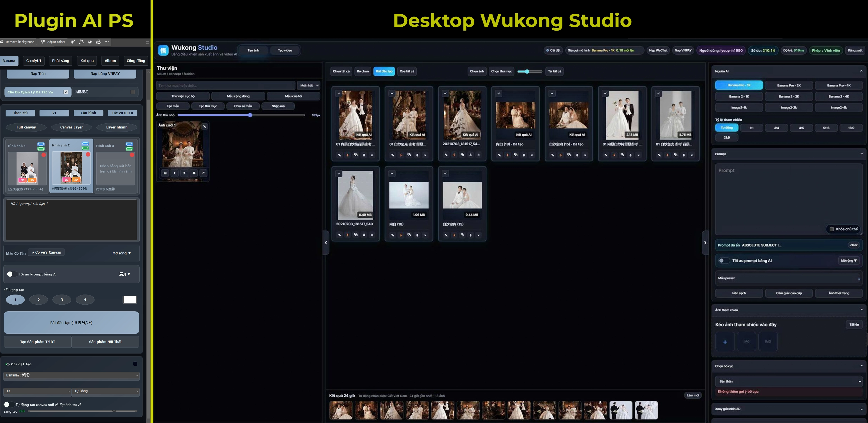Expand the Xoay góc nhìn 3D section

(x=789, y=409)
